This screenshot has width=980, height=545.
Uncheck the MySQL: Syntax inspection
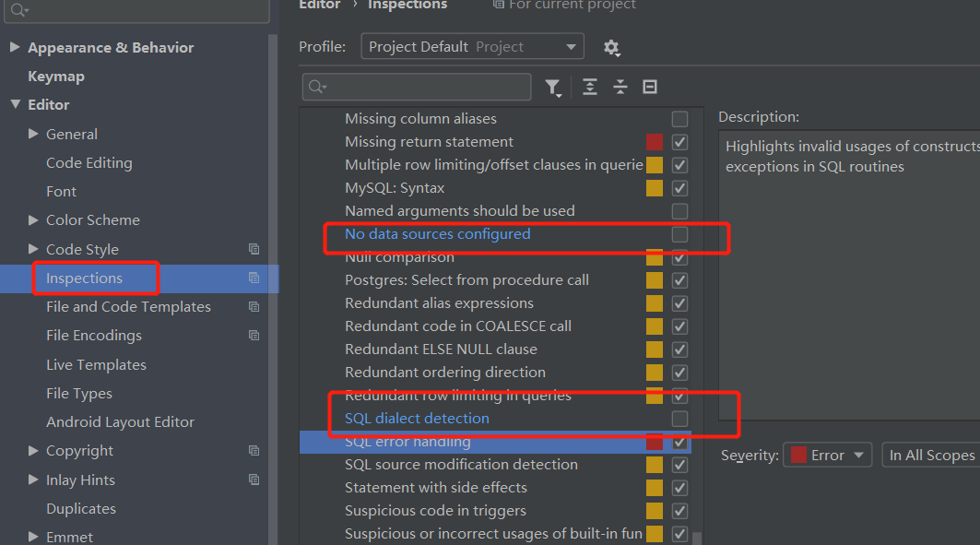[x=679, y=188]
